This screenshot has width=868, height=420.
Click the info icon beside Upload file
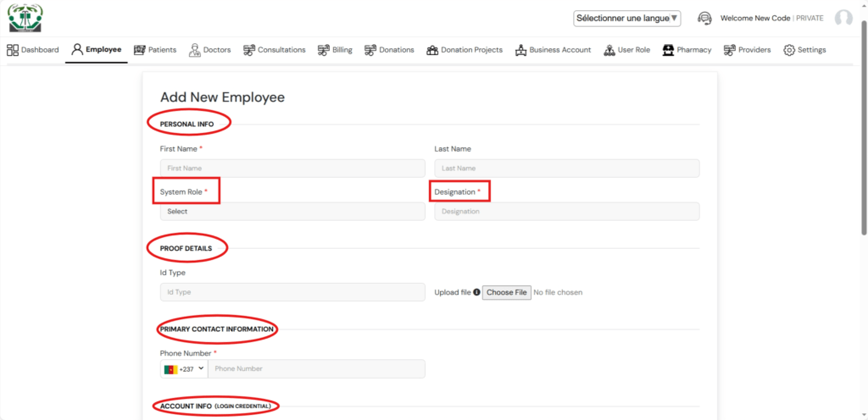pos(476,292)
